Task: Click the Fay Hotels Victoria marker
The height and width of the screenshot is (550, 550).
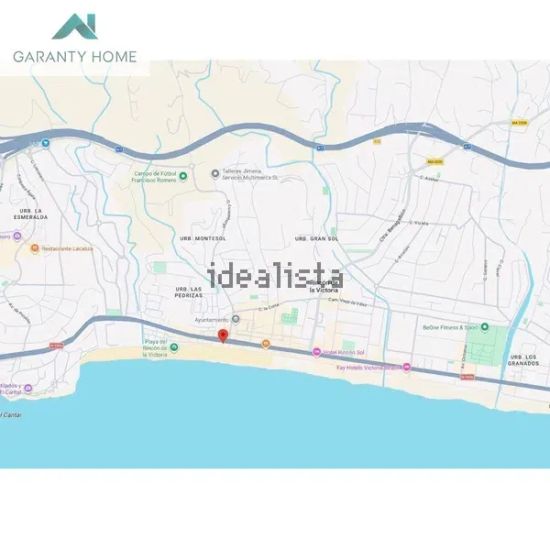Action: click(407, 367)
